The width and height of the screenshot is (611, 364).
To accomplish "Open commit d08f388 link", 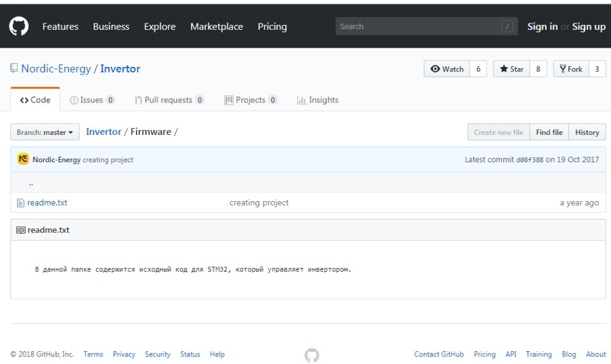I will (x=530, y=160).
